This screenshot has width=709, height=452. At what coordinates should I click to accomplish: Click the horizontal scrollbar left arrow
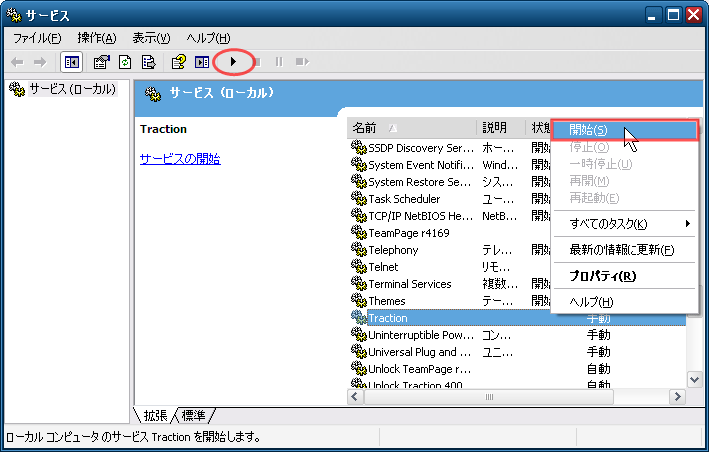(355, 397)
